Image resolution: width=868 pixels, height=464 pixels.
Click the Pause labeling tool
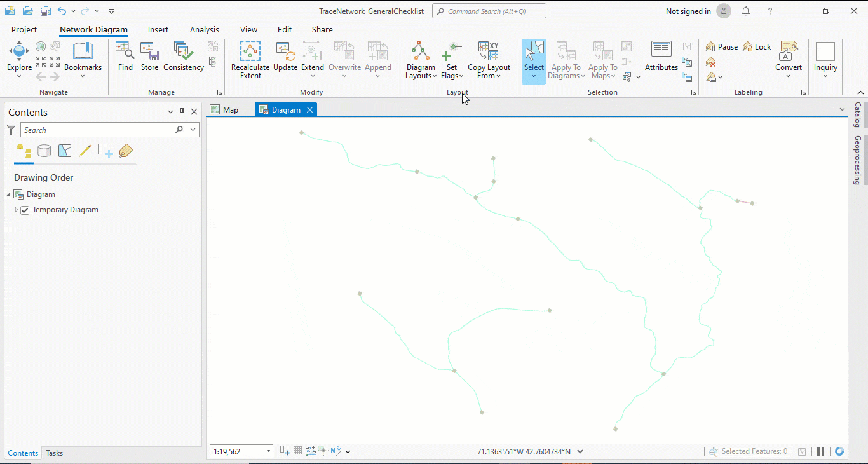point(721,46)
